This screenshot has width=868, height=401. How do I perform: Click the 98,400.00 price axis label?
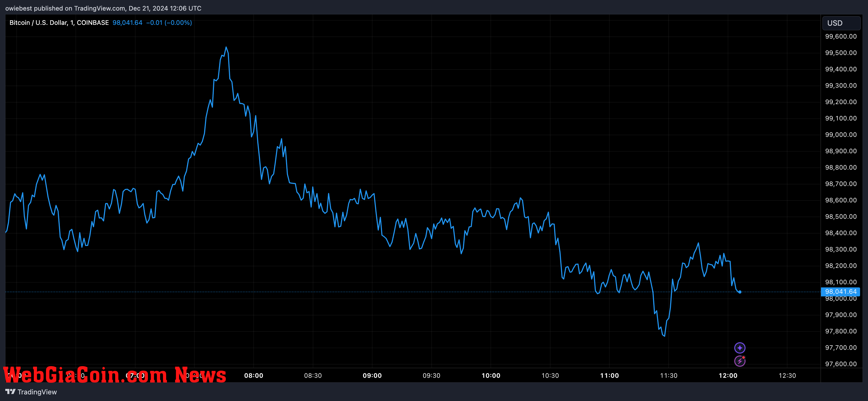841,233
